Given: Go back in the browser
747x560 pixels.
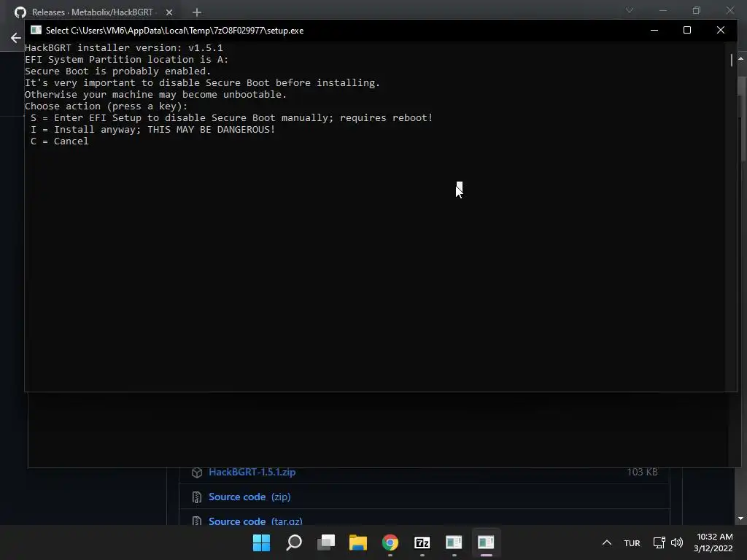Looking at the screenshot, I should (16, 38).
